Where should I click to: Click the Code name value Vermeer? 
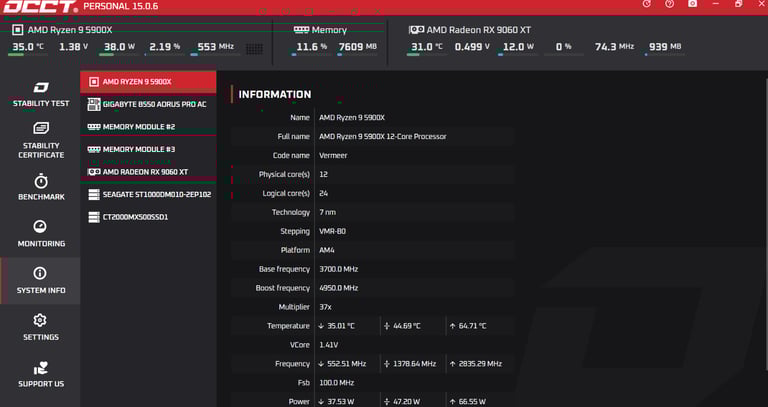point(333,155)
